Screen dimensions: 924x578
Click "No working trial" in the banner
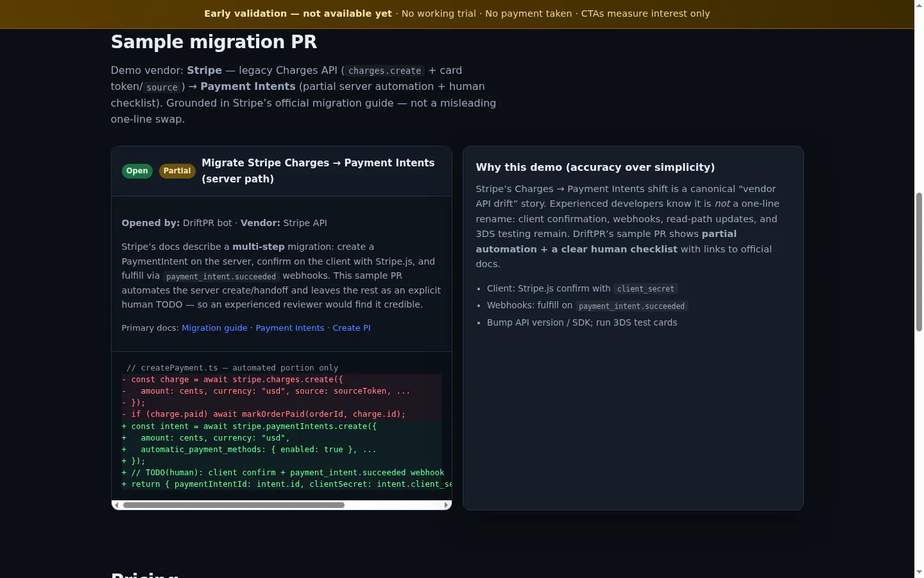439,13
